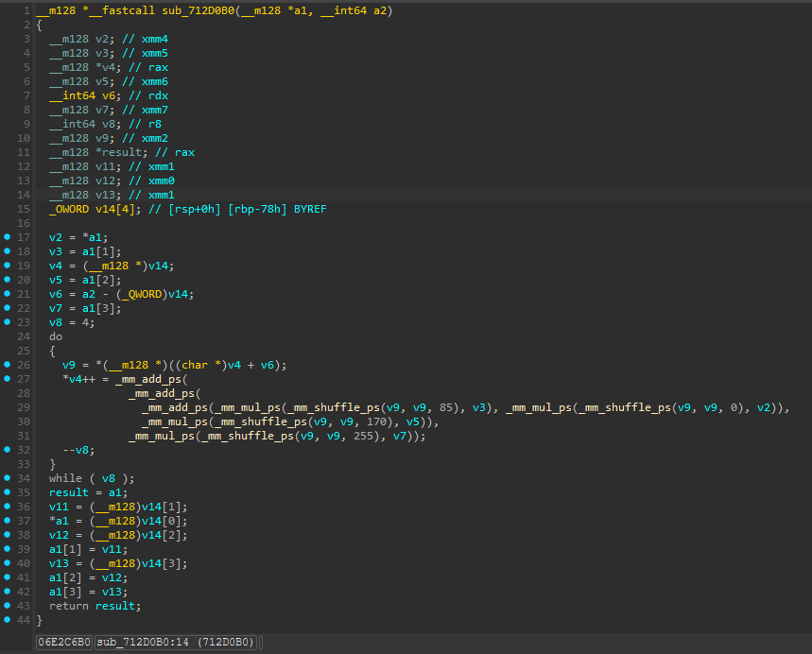Click the while ( v8 ) condition
The image size is (812, 654).
(x=92, y=478)
